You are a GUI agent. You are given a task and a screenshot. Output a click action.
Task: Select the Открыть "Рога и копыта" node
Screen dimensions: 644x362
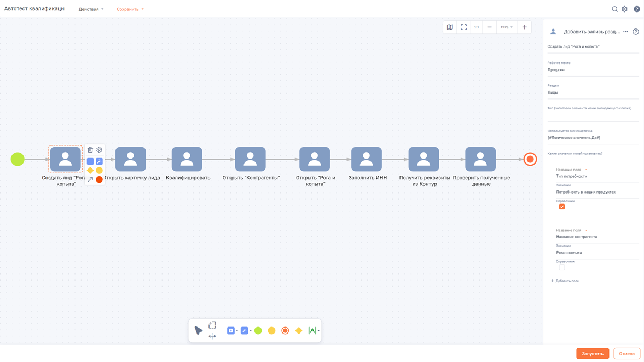(x=315, y=159)
